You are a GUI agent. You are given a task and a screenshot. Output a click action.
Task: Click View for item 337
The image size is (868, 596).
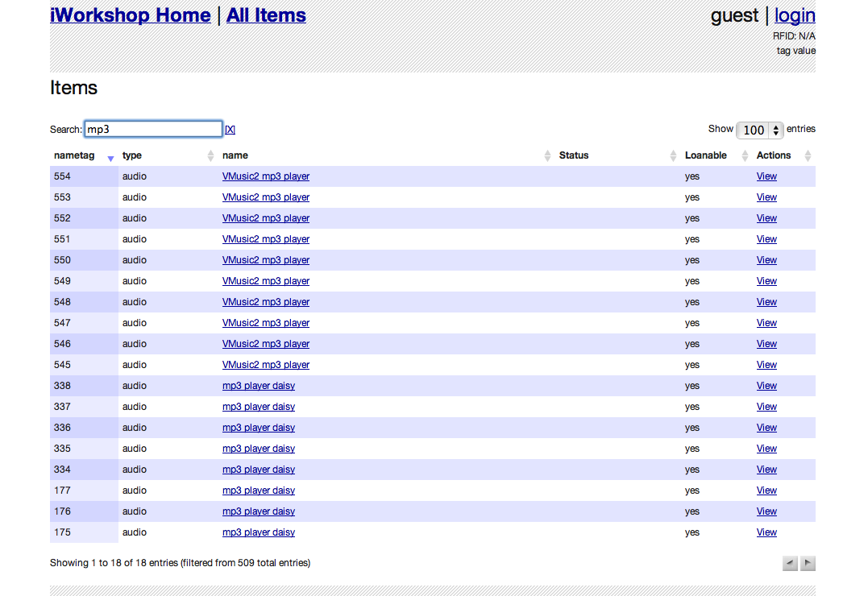pos(766,407)
